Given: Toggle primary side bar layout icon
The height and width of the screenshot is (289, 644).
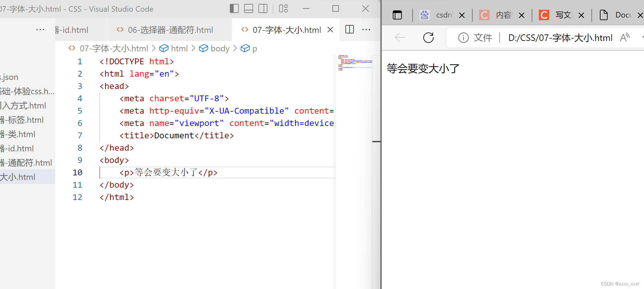Looking at the screenshot, I should tap(234, 9).
